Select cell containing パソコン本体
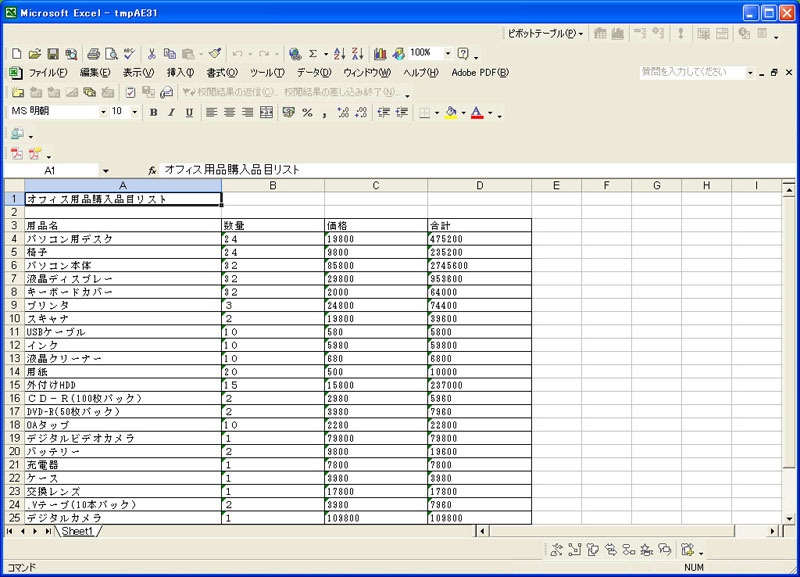Viewport: 800px width, 577px height. pos(123,265)
